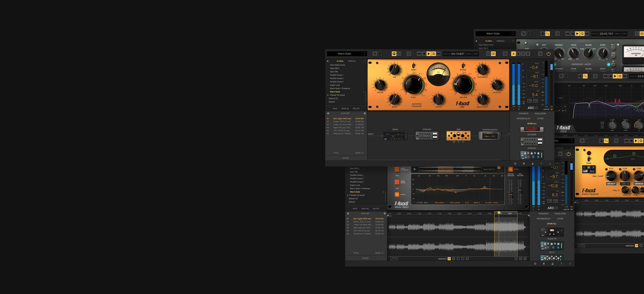
Task: Click LEARN SOURCE button in Master Match window
Action: click(397, 182)
